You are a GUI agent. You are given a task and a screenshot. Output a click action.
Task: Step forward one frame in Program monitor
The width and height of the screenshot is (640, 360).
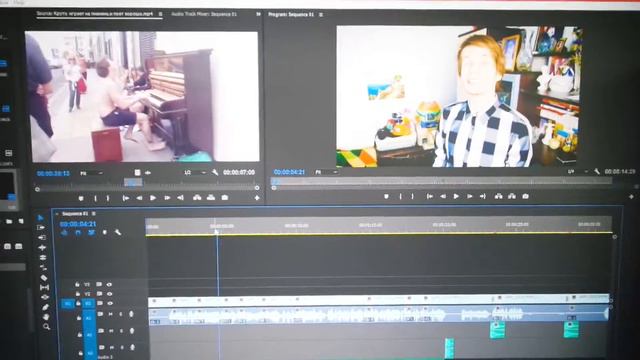click(x=469, y=196)
